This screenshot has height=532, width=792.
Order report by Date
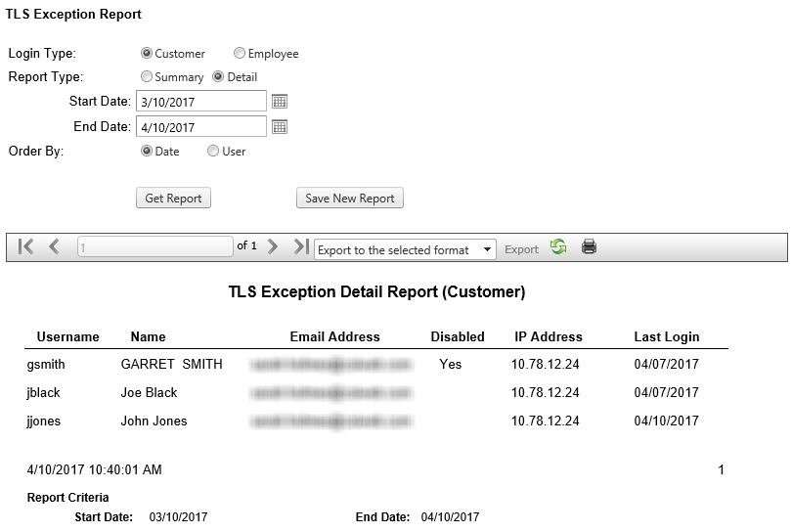(147, 152)
